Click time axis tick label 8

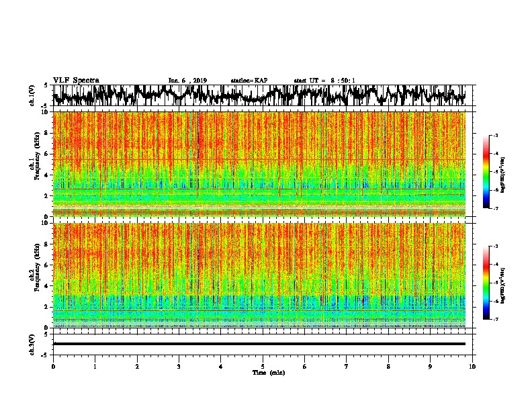point(388,366)
